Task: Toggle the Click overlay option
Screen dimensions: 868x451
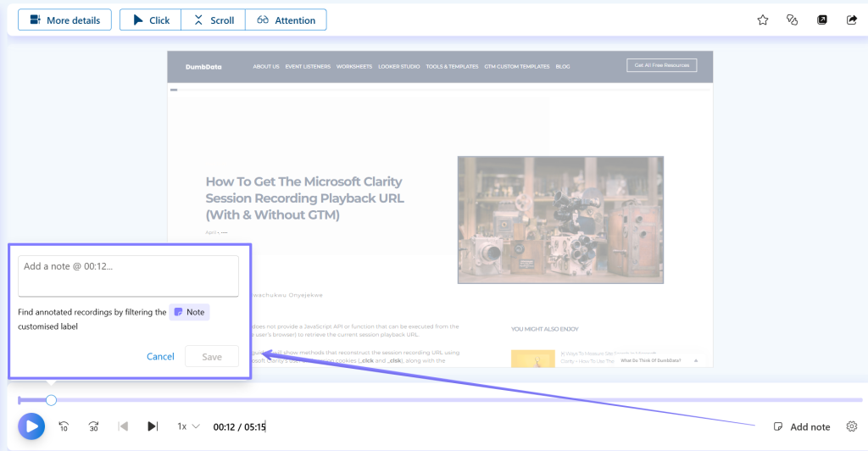Action: tap(151, 20)
